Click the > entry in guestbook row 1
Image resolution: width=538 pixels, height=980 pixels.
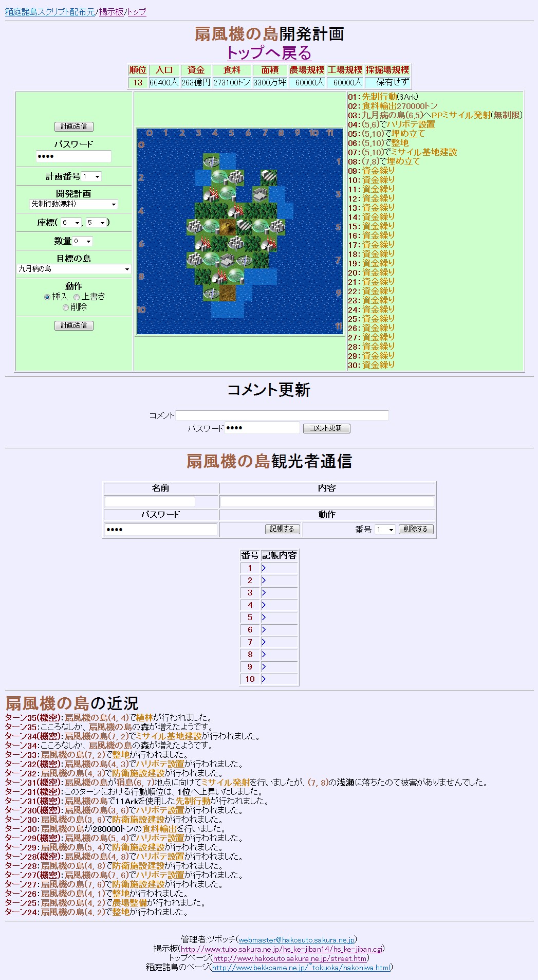tap(264, 568)
